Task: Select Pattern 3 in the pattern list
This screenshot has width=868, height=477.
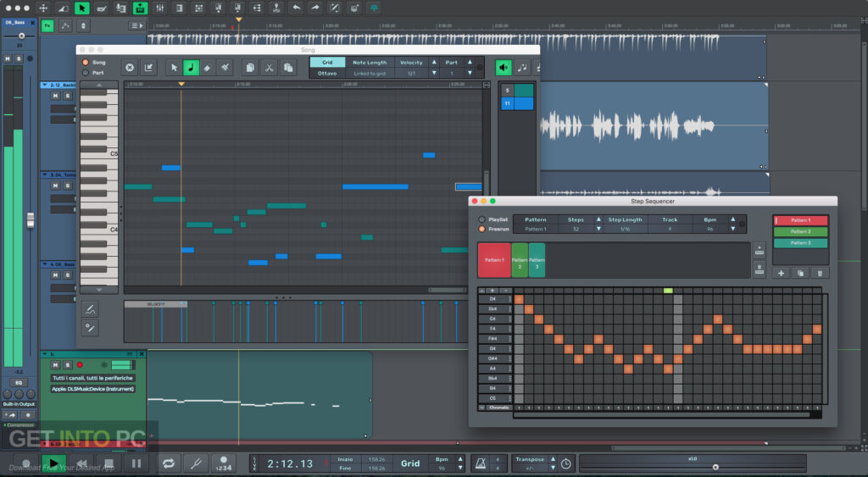Action: pyautogui.click(x=800, y=243)
